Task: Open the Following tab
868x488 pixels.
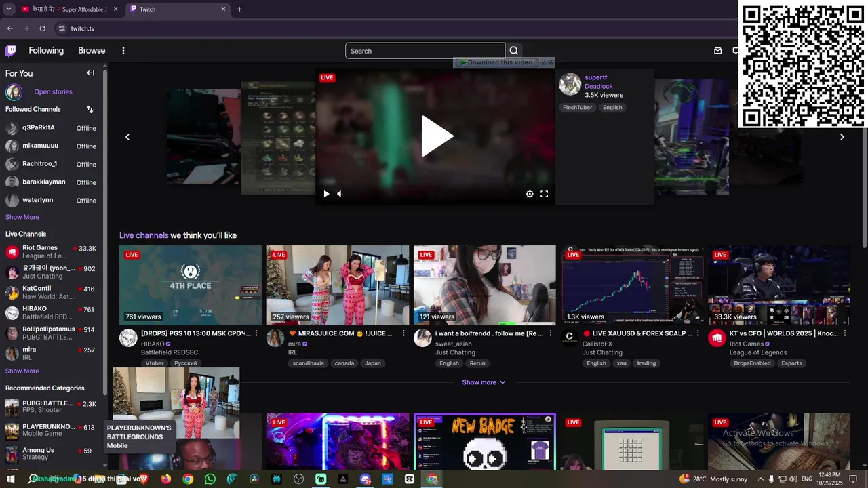Action: (46, 51)
